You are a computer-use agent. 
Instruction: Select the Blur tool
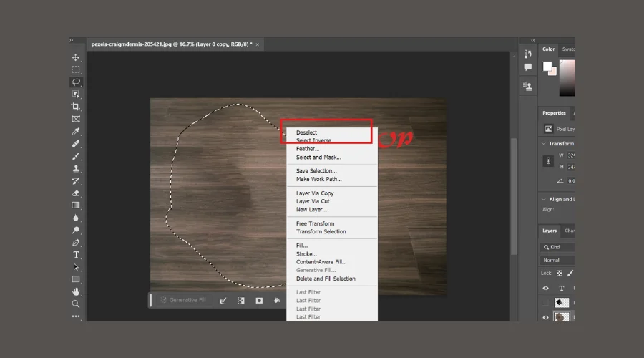click(76, 218)
